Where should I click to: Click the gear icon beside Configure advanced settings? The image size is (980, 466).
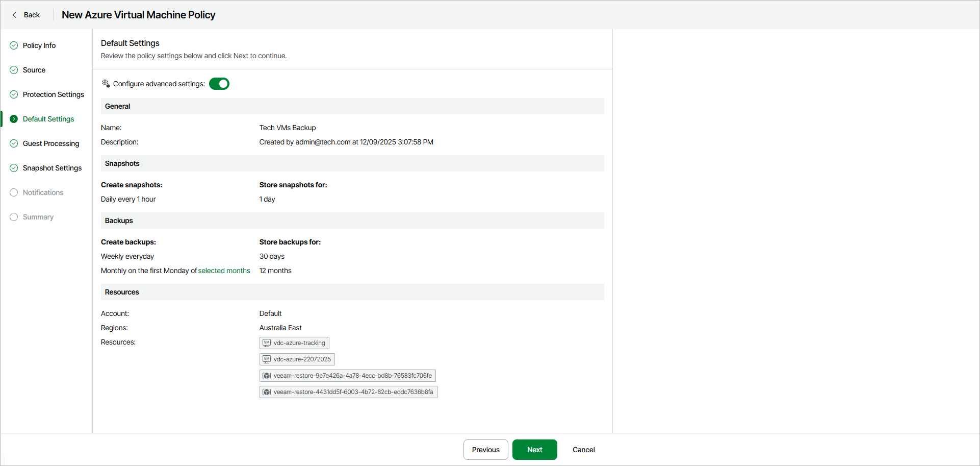click(x=106, y=84)
